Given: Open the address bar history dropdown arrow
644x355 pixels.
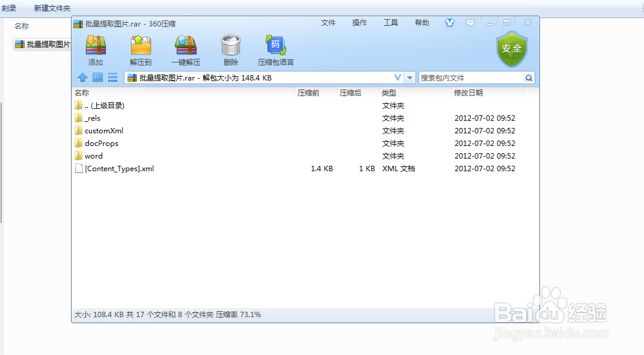Looking at the screenshot, I should (409, 77).
